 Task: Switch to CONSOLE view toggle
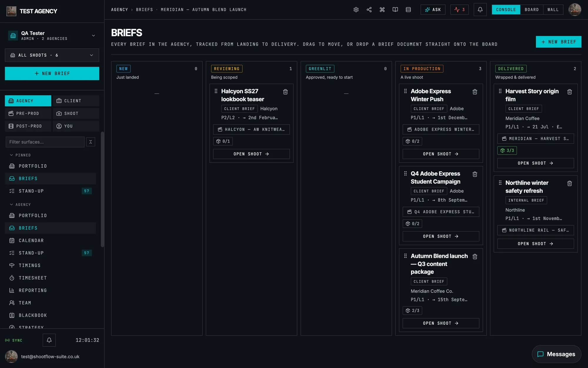(x=506, y=10)
